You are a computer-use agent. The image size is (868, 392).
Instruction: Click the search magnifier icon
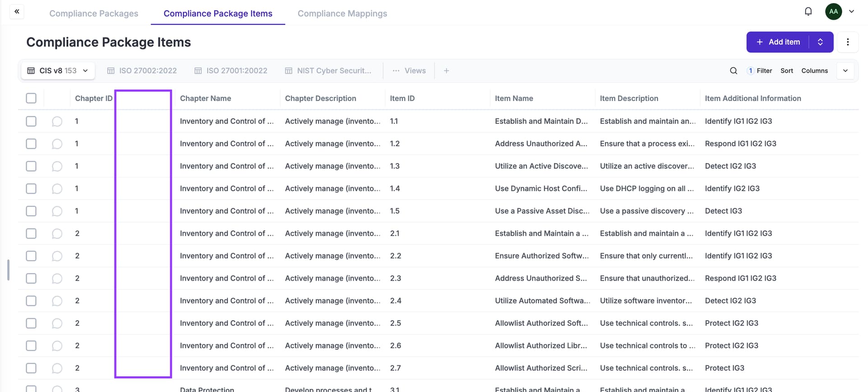pyautogui.click(x=733, y=71)
